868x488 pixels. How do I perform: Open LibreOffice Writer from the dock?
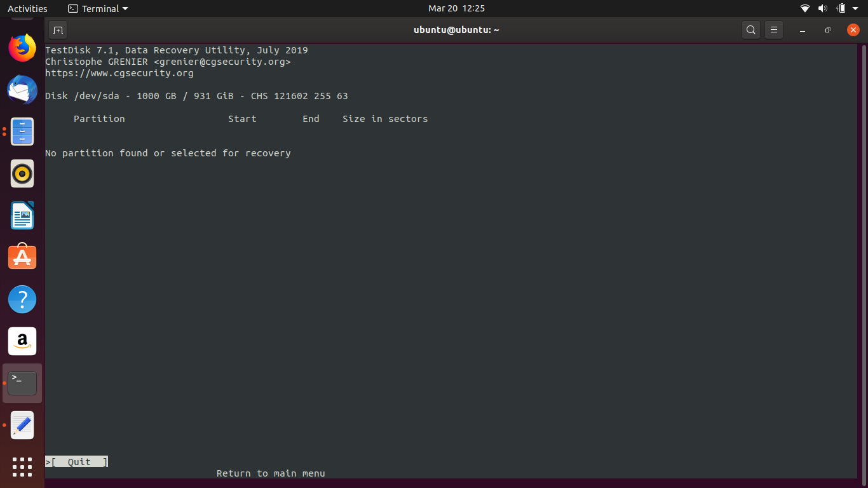pos(22,215)
